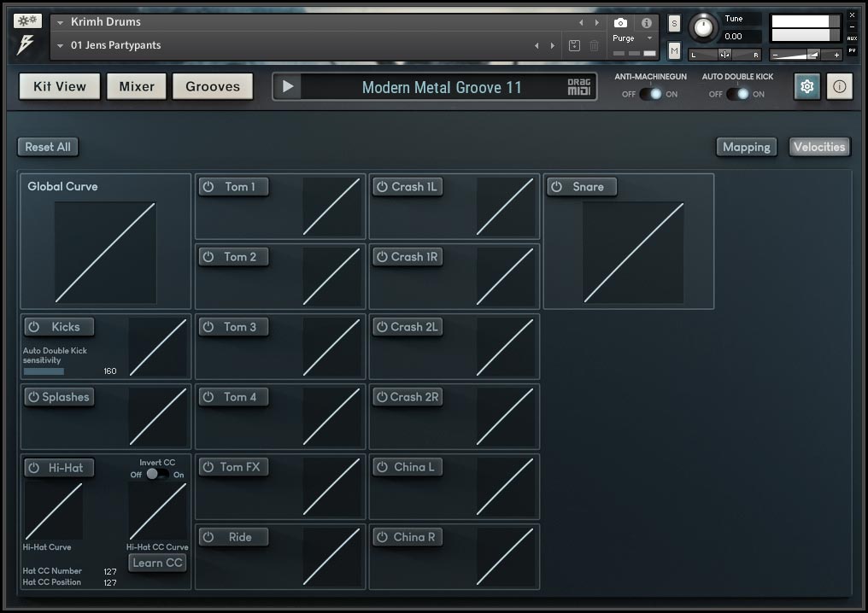Click the pan L-R slider
This screenshot has height=613, width=868.
(724, 55)
